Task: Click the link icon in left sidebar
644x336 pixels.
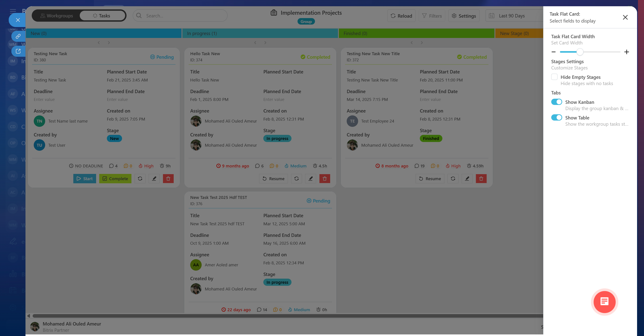Action: click(x=18, y=36)
